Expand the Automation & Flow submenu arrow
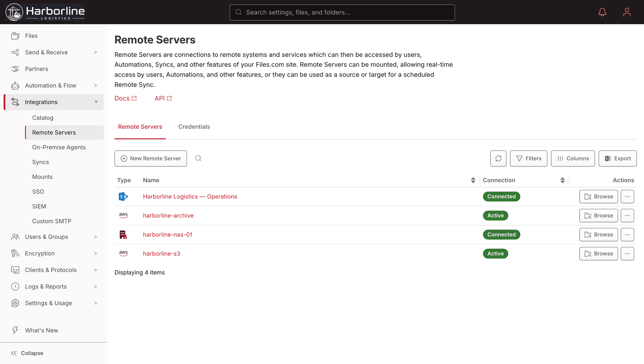Image resolution: width=644 pixels, height=364 pixels. point(96,85)
